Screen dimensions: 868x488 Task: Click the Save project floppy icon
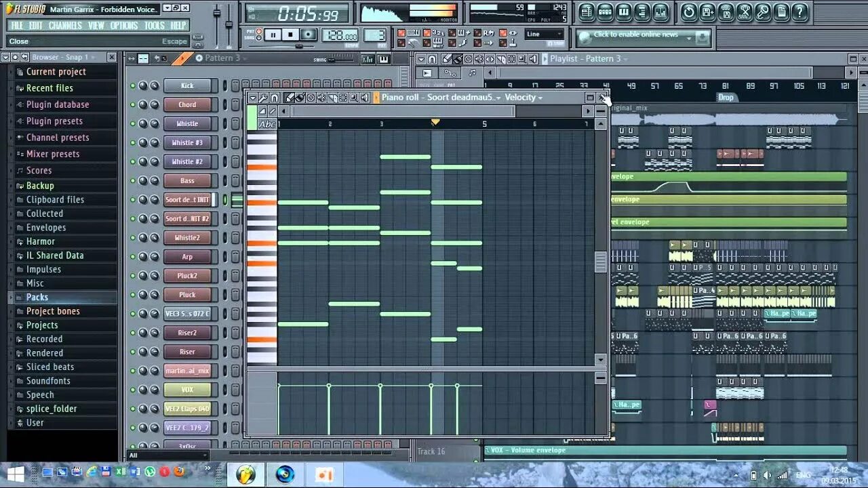tap(707, 12)
